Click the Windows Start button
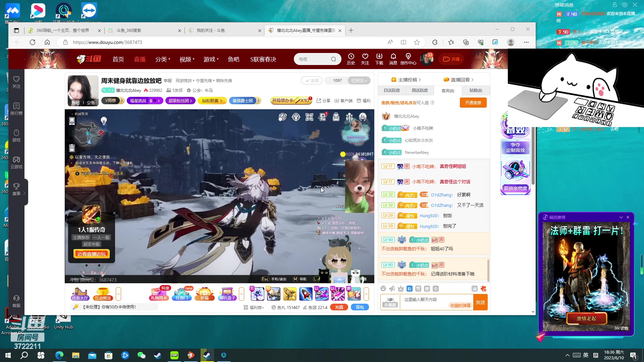The image size is (644, 362). coord(8,355)
